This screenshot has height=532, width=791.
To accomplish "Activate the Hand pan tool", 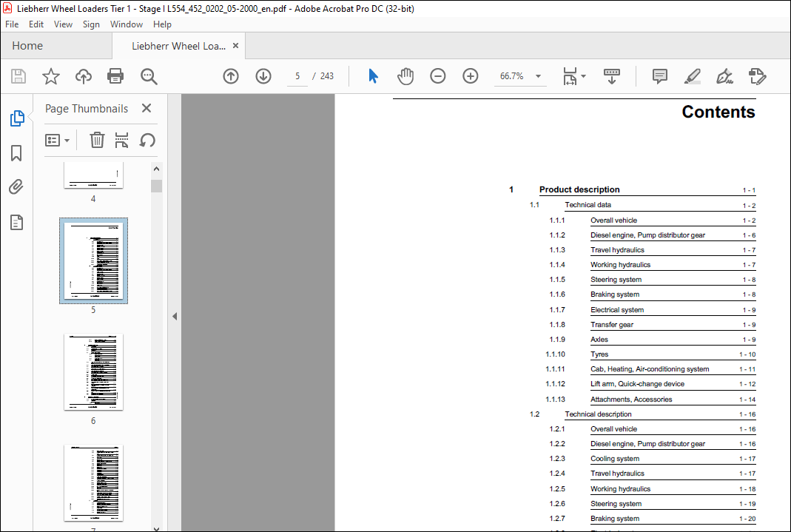I will pos(405,76).
